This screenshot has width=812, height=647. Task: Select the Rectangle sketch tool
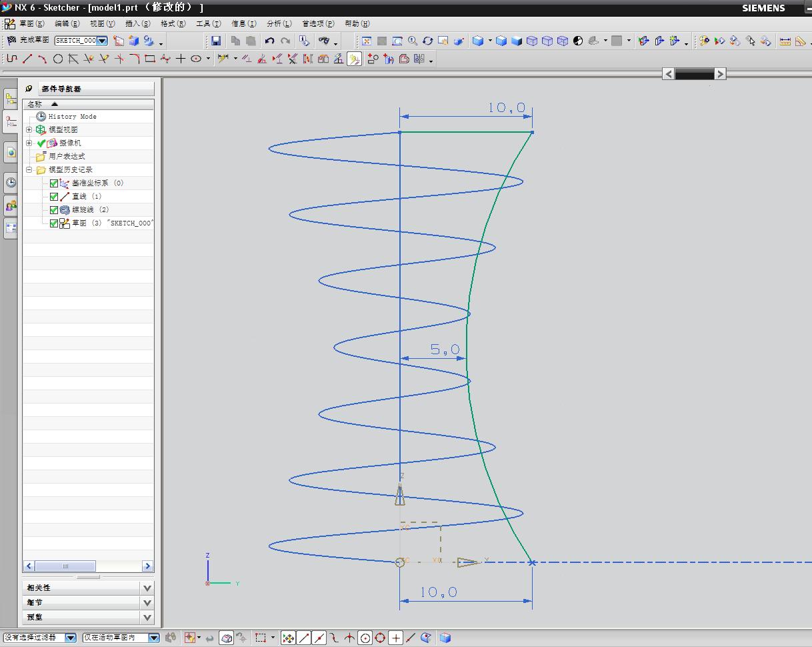tap(150, 59)
